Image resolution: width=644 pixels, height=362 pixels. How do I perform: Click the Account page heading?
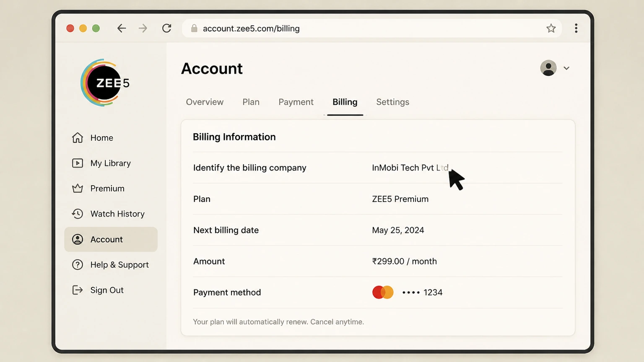[212, 68]
